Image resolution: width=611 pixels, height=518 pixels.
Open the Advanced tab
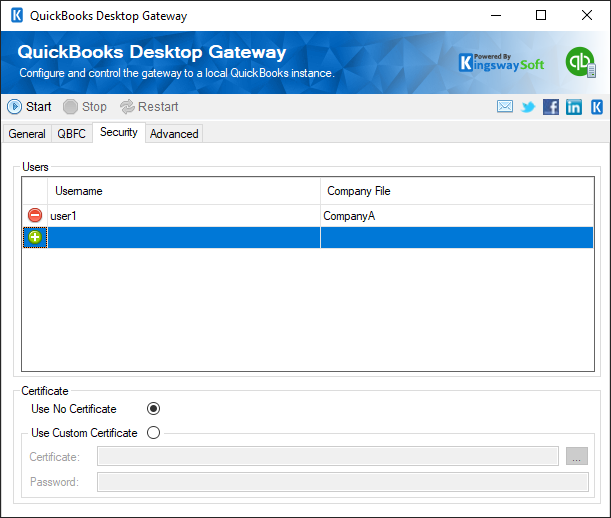[174, 134]
